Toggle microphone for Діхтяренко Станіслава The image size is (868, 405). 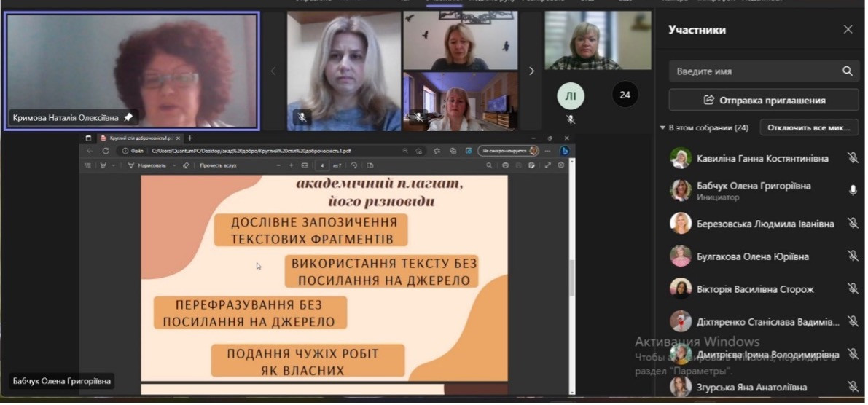853,321
